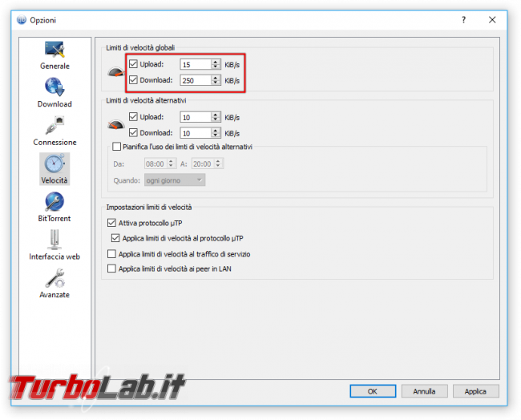The height and width of the screenshot is (420, 521).
Task: Switch to the Interfaccia web section label
Action: tap(55, 256)
